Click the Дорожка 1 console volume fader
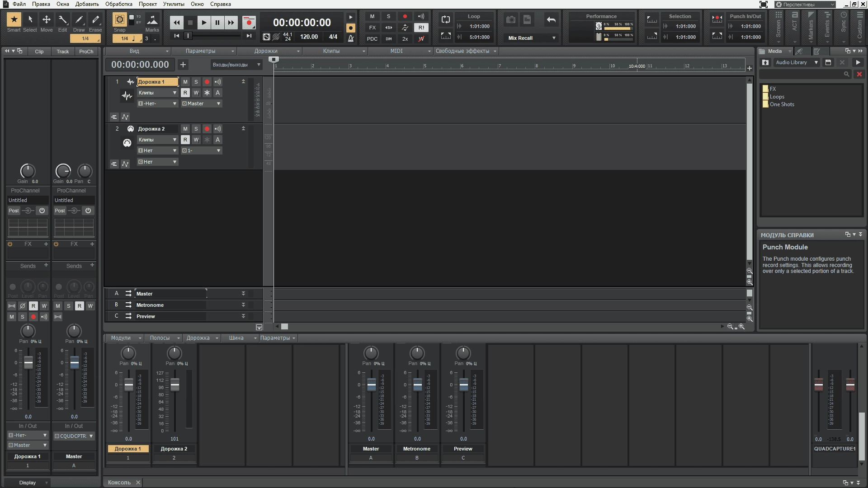Image resolution: width=868 pixels, height=488 pixels. (x=129, y=385)
